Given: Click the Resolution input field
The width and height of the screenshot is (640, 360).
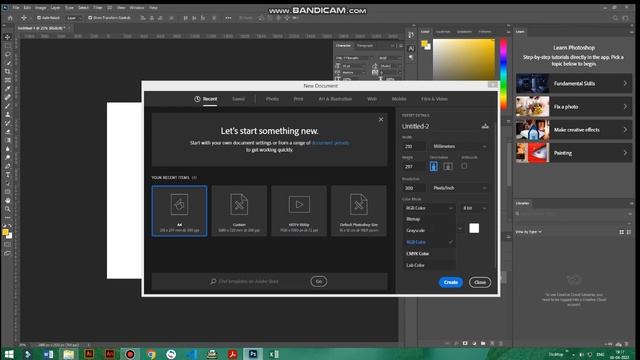Looking at the screenshot, I should 413,188.
